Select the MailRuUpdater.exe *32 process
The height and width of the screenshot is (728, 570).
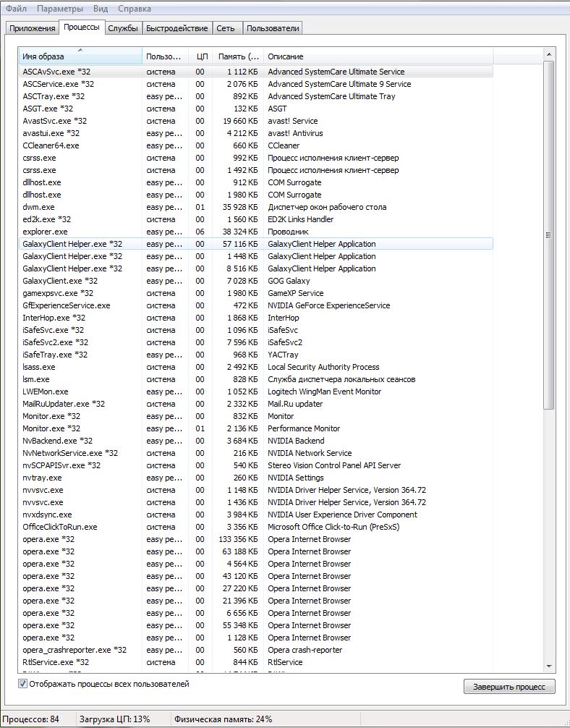256,404
